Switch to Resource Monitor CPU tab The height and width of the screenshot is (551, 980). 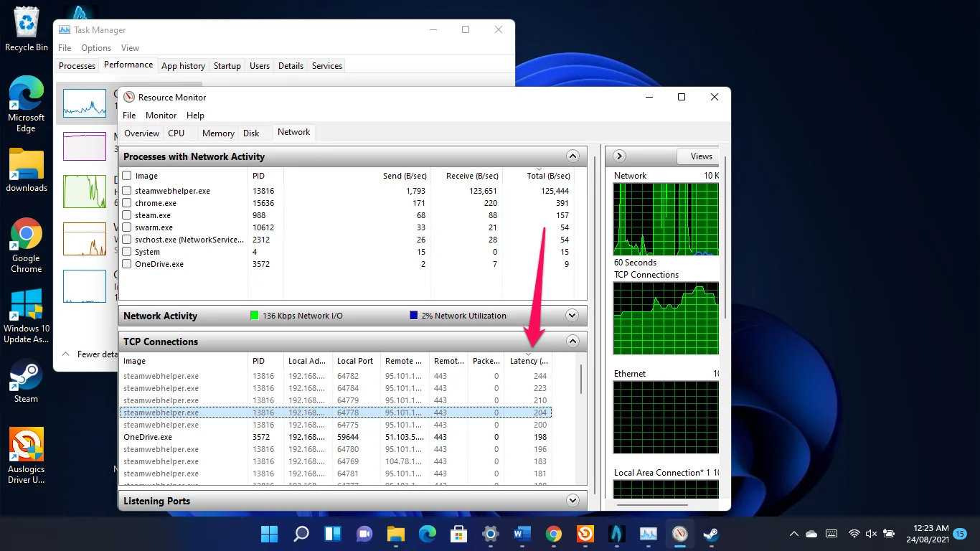pos(176,133)
